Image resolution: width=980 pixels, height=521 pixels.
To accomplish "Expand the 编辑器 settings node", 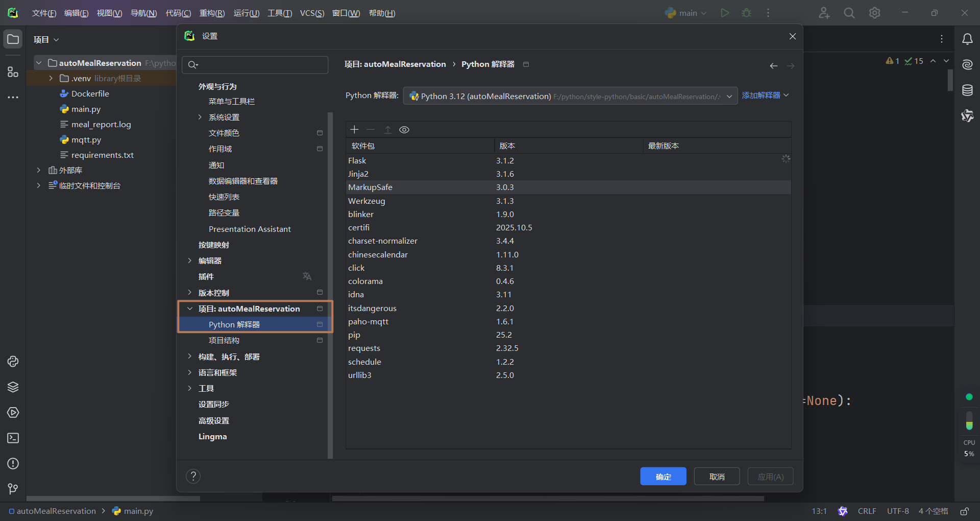I will (x=190, y=261).
